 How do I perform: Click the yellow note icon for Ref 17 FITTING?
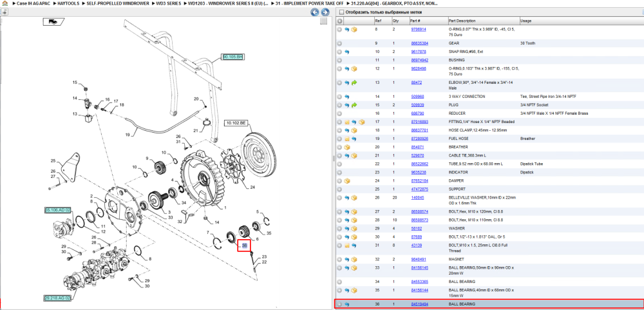(346, 122)
